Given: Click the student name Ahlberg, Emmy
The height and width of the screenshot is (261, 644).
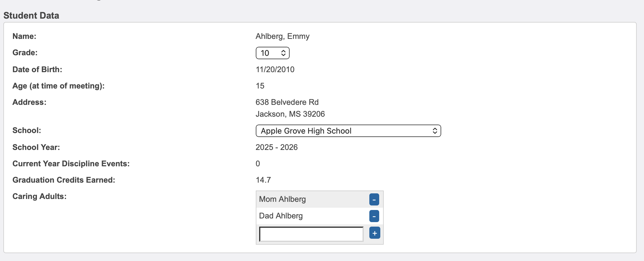Looking at the screenshot, I should click(282, 36).
